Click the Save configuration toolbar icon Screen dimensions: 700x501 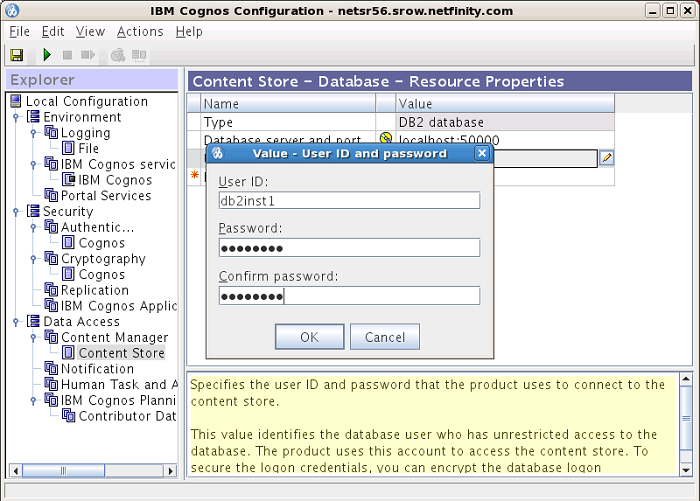coord(17,55)
